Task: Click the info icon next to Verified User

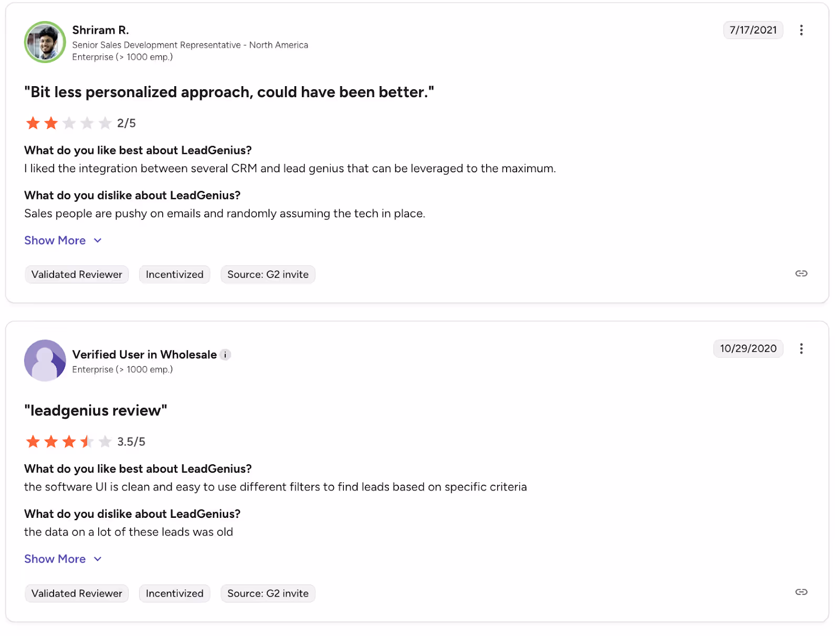Action: pyautogui.click(x=226, y=355)
